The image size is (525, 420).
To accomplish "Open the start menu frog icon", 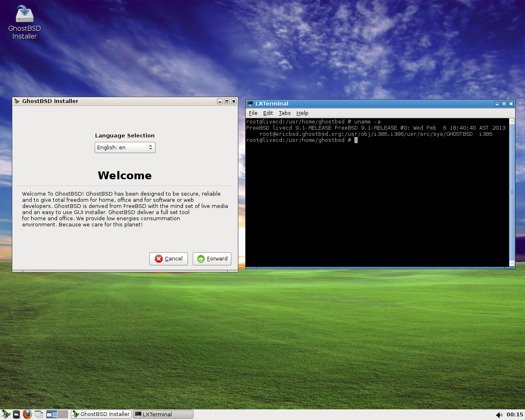I will point(6,414).
